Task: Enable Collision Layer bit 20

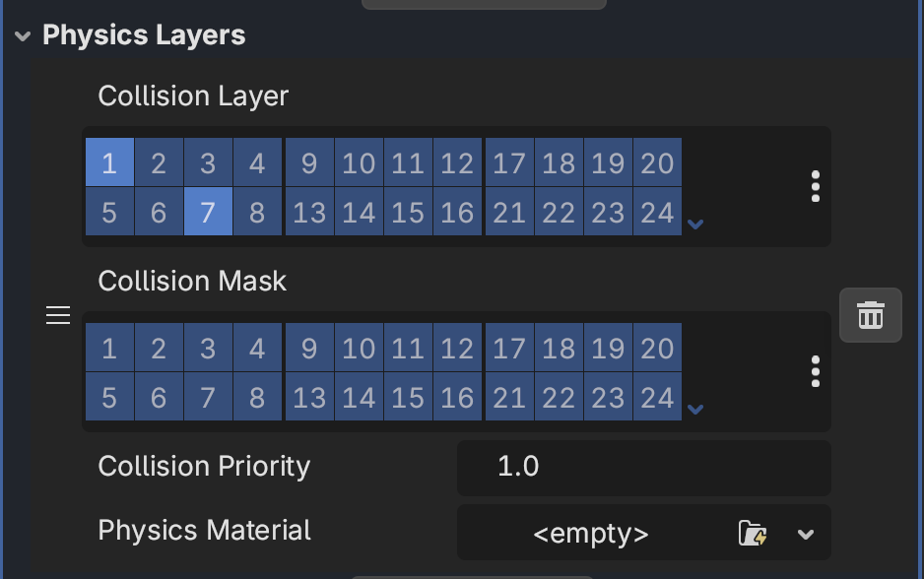Action: tap(657, 162)
